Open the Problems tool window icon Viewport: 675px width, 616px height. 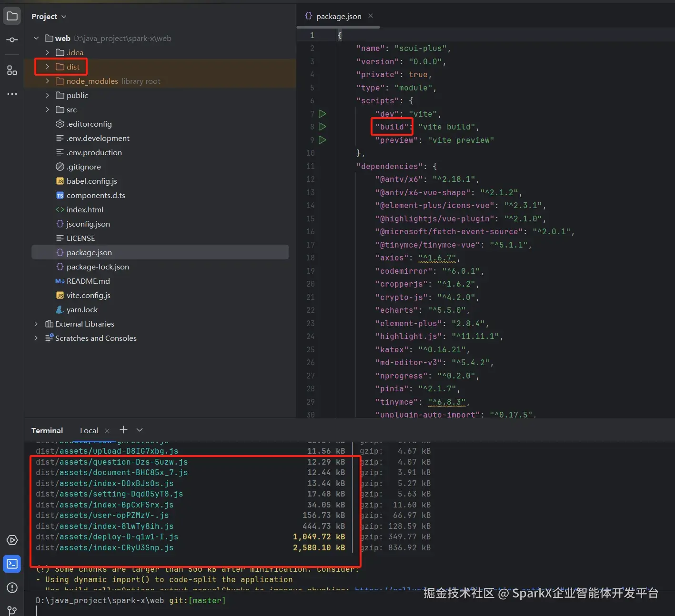point(12,588)
